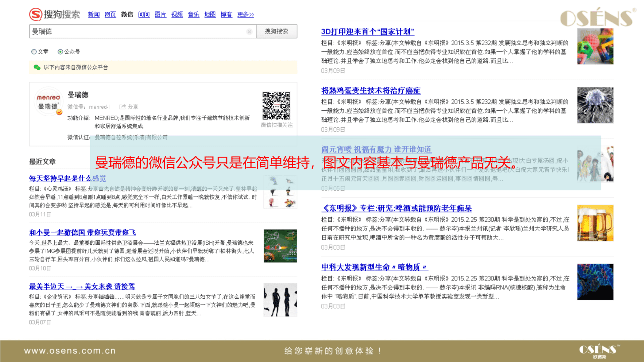
Task: Click the early rising article thumbnail
Action: point(280,192)
